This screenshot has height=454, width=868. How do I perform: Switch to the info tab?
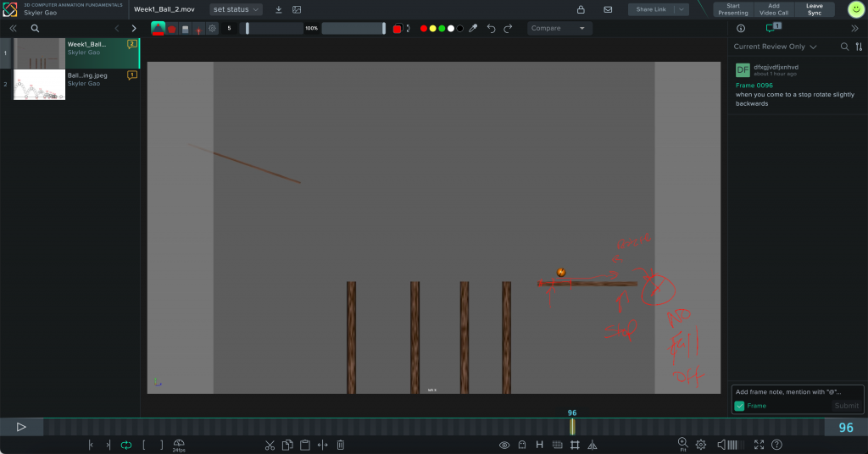741,28
